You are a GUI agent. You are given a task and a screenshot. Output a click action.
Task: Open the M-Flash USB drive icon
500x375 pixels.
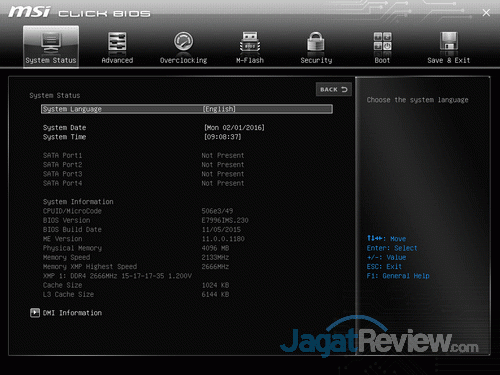[250, 42]
